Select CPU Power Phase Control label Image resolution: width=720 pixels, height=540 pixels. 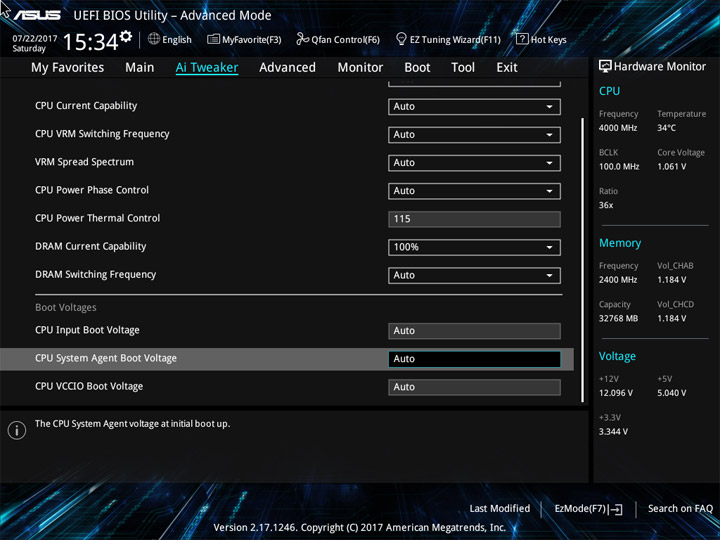(92, 190)
